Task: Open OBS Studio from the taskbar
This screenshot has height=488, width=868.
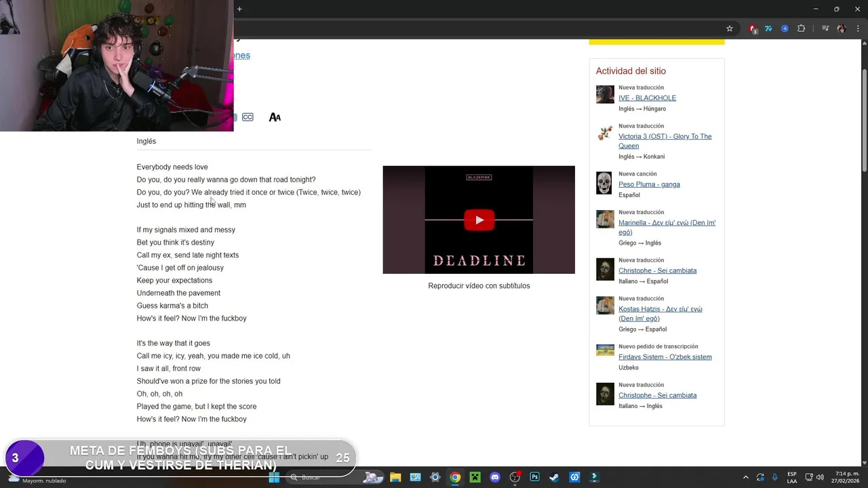Action: (x=515, y=477)
